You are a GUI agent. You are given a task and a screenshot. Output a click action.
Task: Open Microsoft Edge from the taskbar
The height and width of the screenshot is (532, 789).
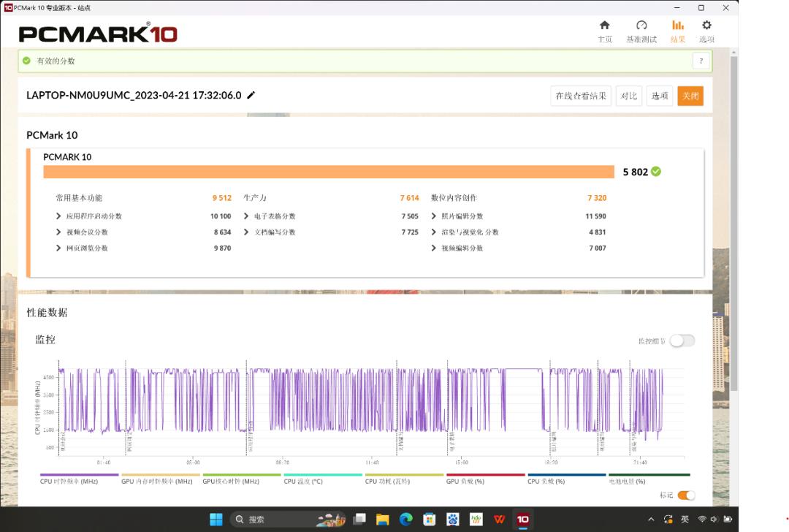405,520
